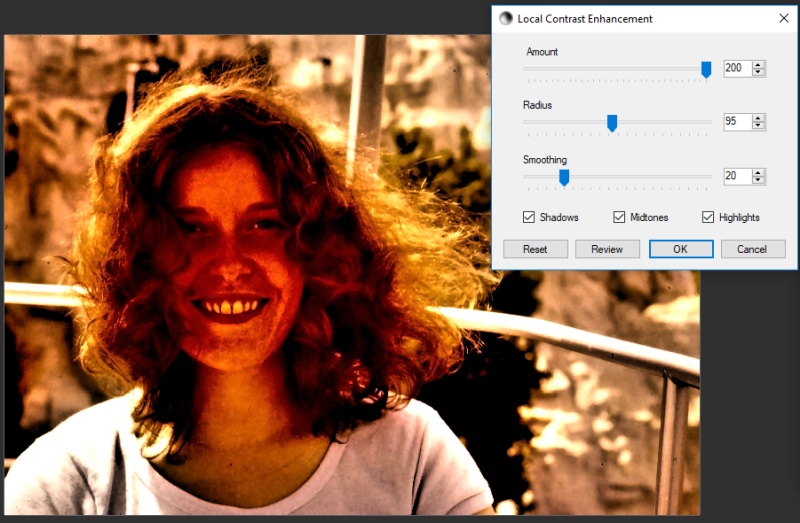Screen dimensions: 800x523
Task: Close the Local Contrast Enhancement dialog
Action: [784, 18]
